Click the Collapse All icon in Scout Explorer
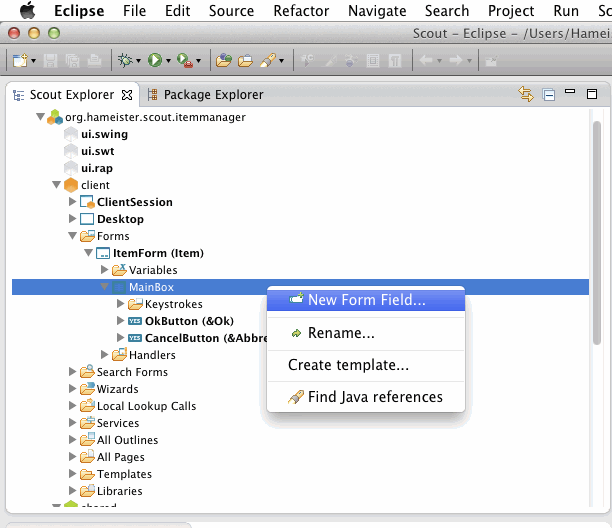Image resolution: width=612 pixels, height=528 pixels. (549, 95)
